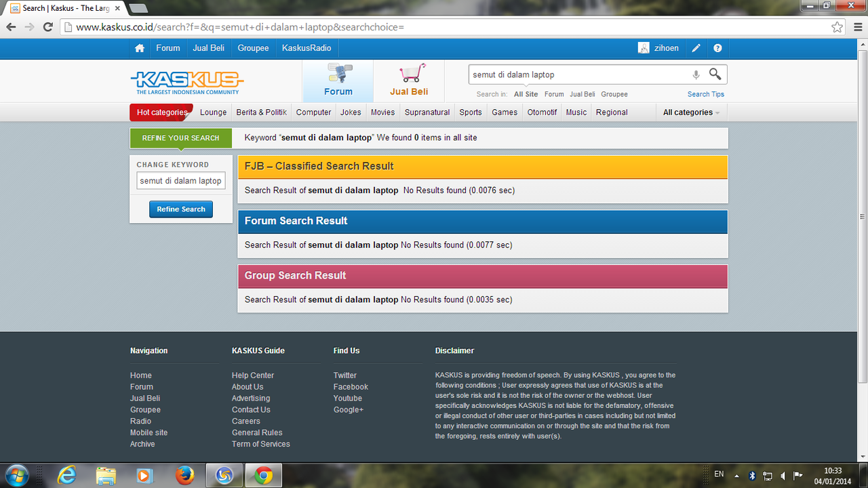Open the Twitter footer link
Screen dimensions: 868x488
pos(345,375)
